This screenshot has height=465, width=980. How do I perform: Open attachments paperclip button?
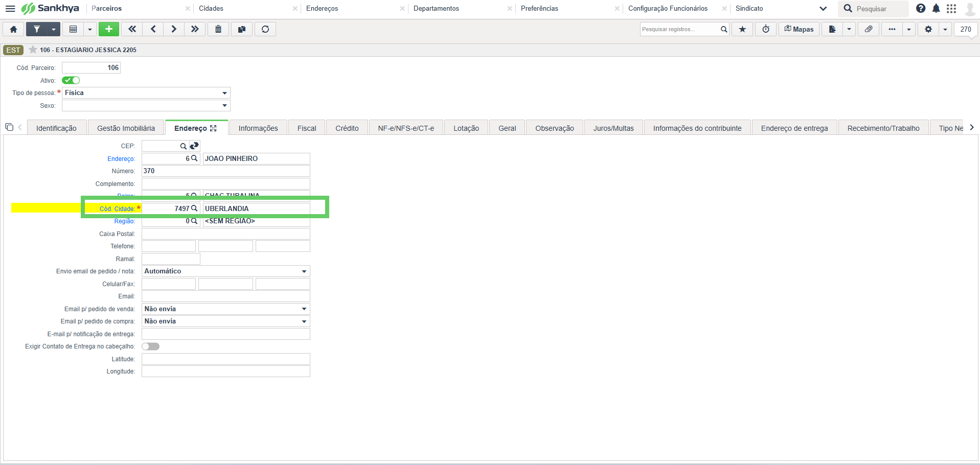click(x=869, y=29)
